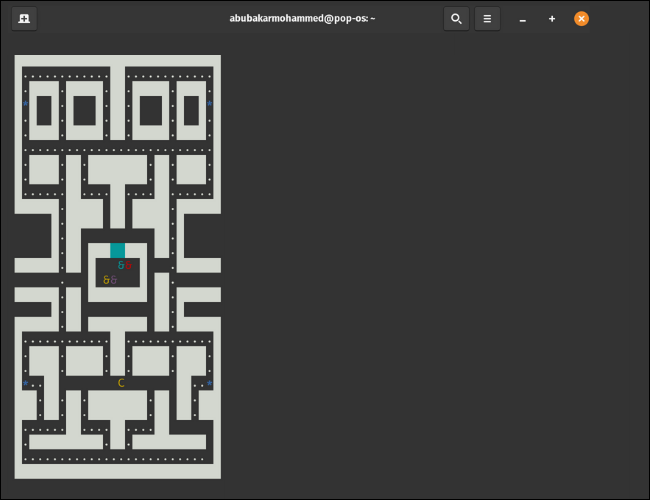Minimize the terminal window
The image size is (650, 500).
pos(522,19)
